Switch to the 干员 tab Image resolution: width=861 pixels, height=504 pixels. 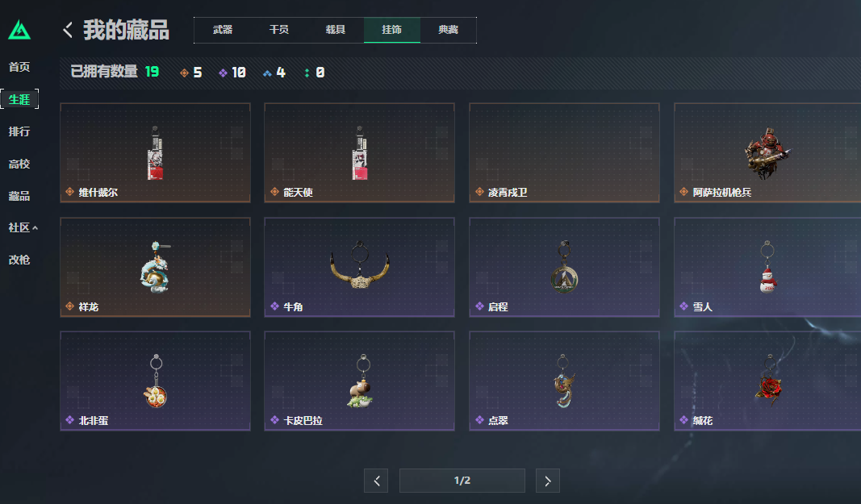click(x=279, y=30)
